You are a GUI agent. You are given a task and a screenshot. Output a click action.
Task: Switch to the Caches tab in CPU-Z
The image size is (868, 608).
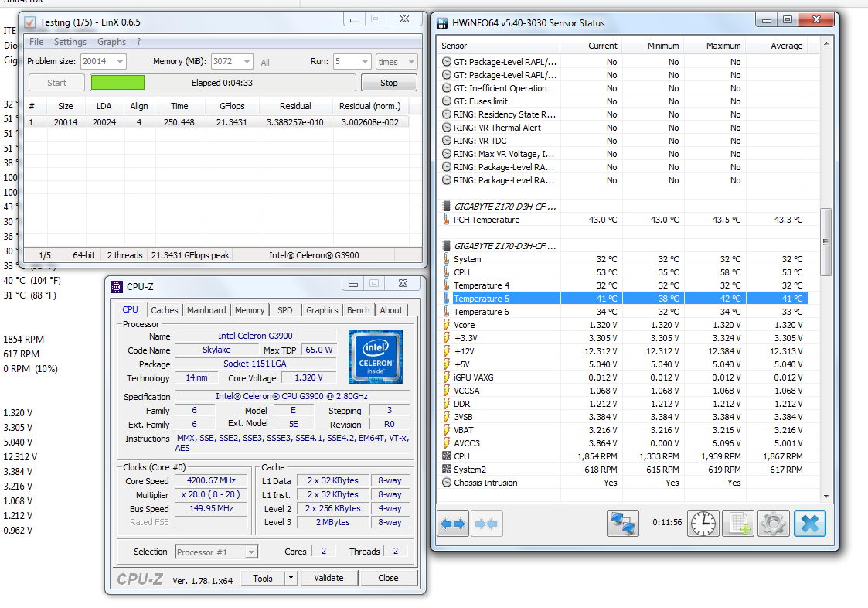point(165,310)
